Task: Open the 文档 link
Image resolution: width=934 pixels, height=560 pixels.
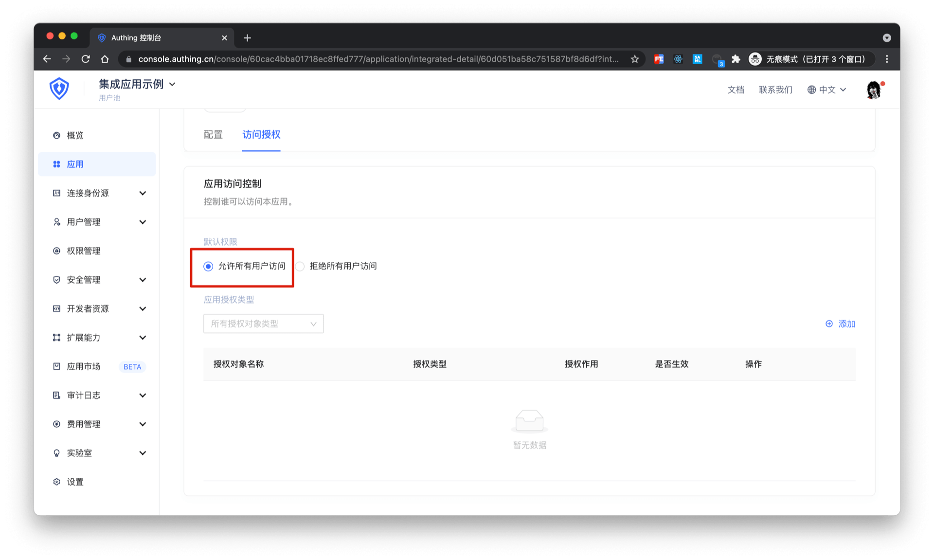Action: click(x=736, y=90)
